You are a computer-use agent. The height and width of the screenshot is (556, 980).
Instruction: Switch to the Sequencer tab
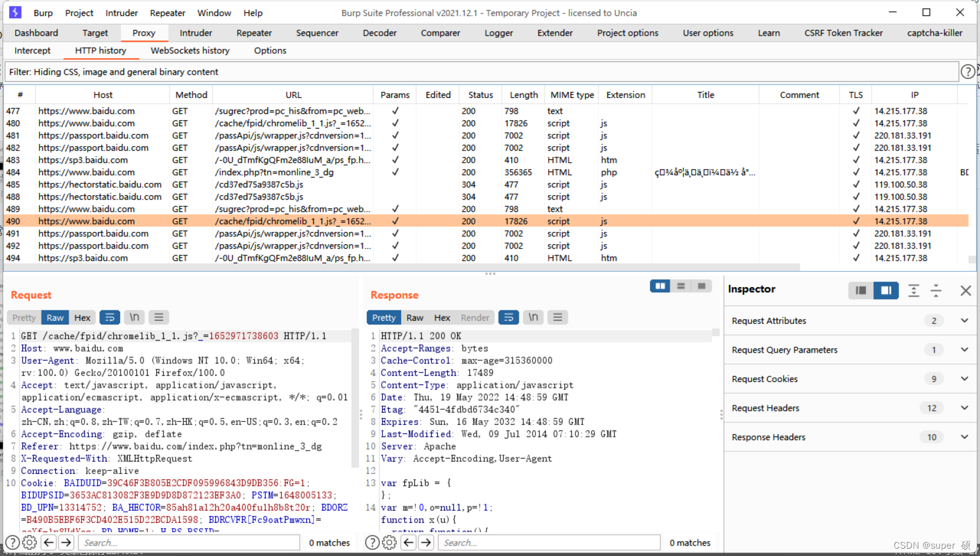pyautogui.click(x=317, y=33)
